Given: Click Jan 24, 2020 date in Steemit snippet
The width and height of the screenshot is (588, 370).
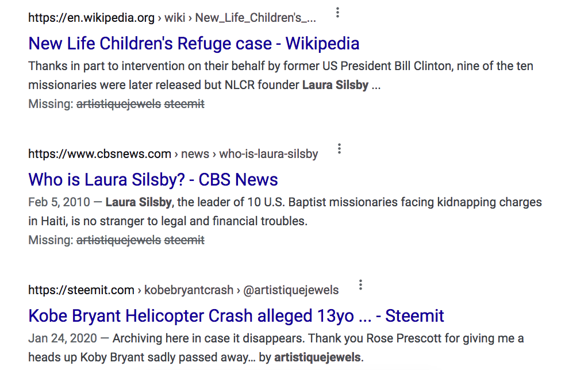Looking at the screenshot, I should coord(63,338).
